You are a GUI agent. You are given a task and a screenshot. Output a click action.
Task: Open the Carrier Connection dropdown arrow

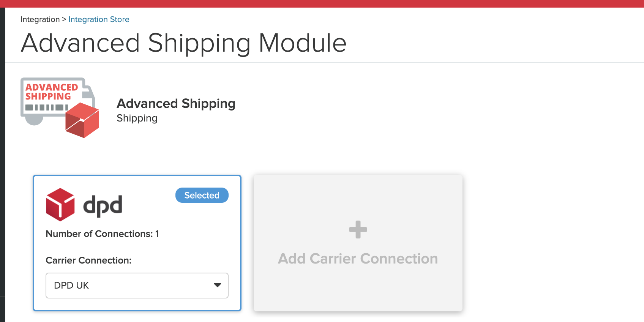tap(217, 285)
